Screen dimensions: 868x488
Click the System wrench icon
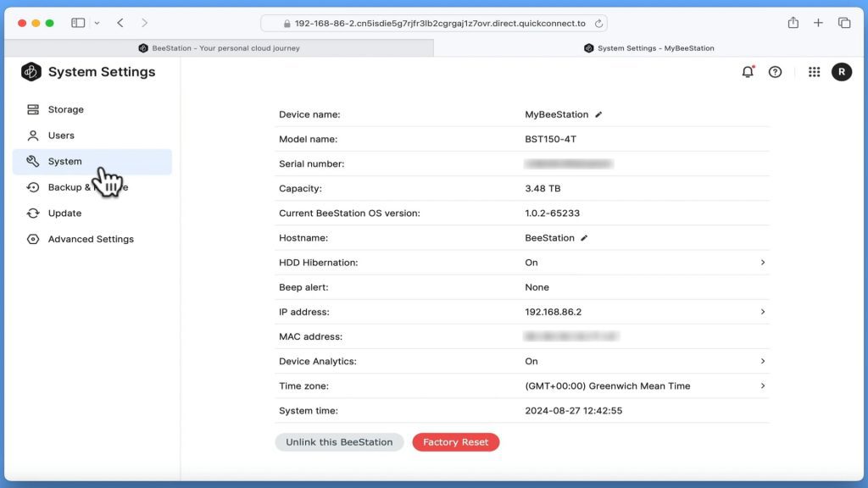[x=33, y=161]
